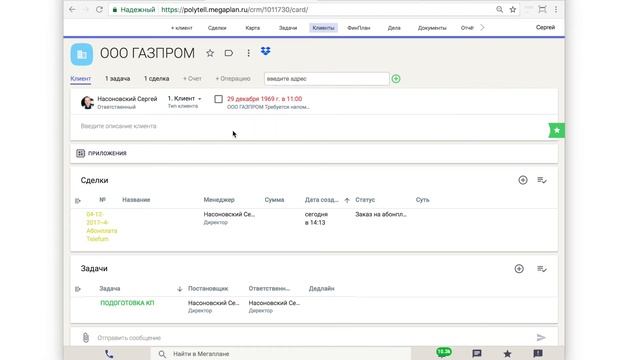
Task: Bookmark page with address bar star
Action: [x=513, y=9]
